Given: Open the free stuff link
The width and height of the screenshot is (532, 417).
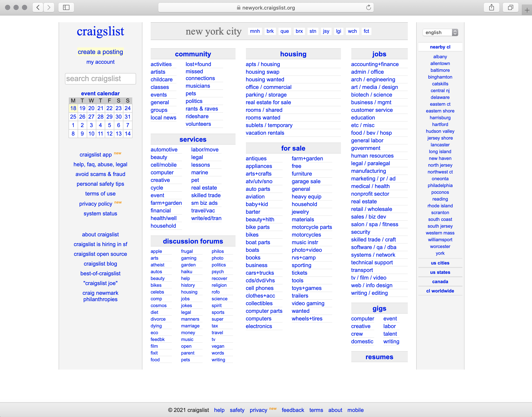Looking at the screenshot, I should [x=296, y=166].
